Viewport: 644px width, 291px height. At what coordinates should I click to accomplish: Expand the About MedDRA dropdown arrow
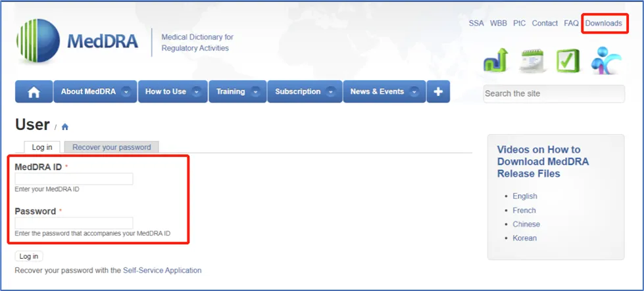pyautogui.click(x=126, y=92)
